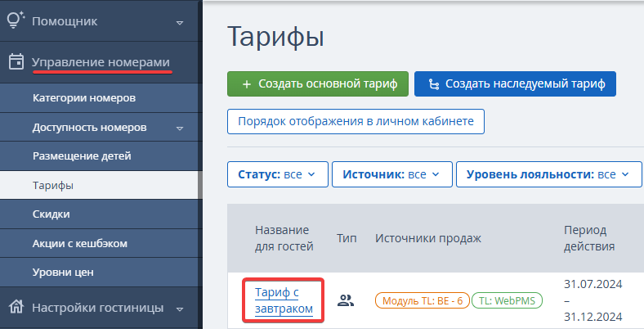Click the Тарифы page heading

(x=275, y=38)
